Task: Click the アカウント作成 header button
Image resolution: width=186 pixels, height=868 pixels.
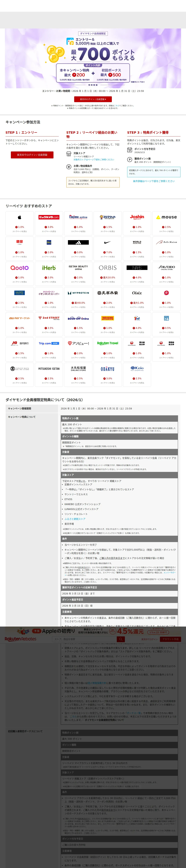Action: (170, 639)
